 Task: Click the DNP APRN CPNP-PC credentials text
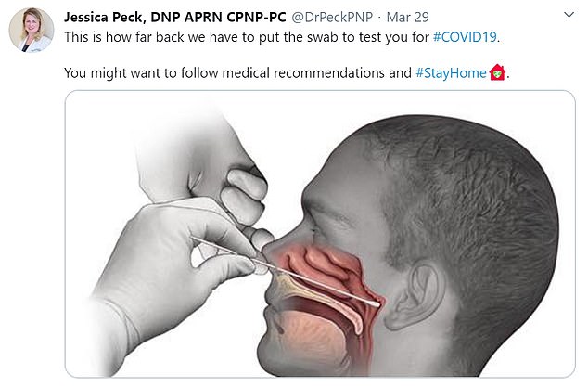pos(218,17)
